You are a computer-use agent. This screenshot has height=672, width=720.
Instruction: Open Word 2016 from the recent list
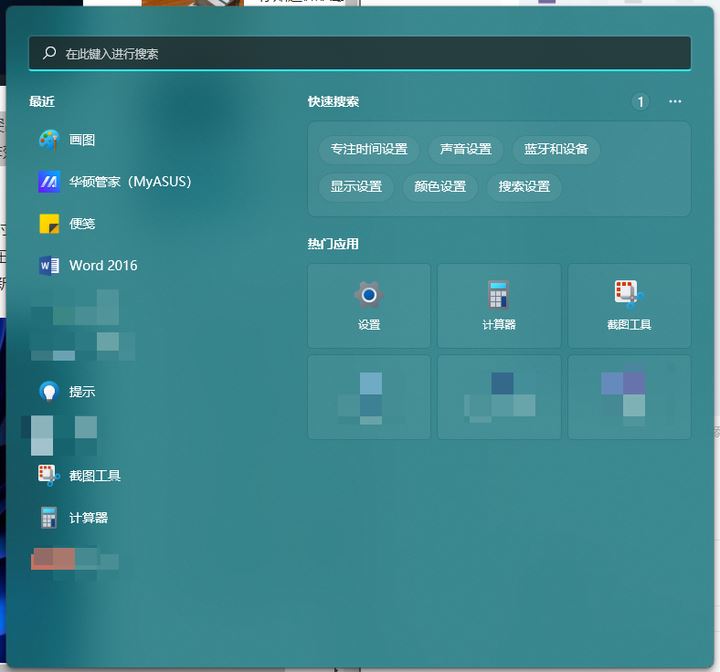[x=102, y=266]
